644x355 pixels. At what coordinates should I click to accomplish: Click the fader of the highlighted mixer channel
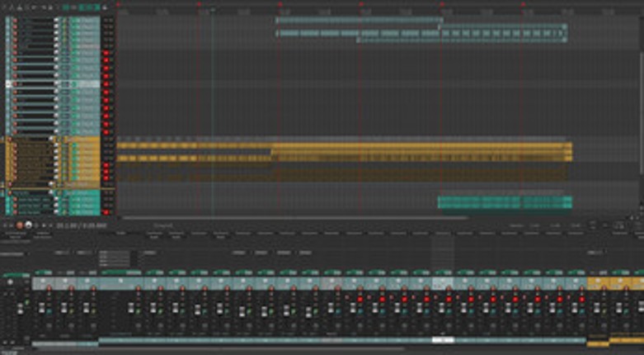pyautogui.click(x=440, y=308)
